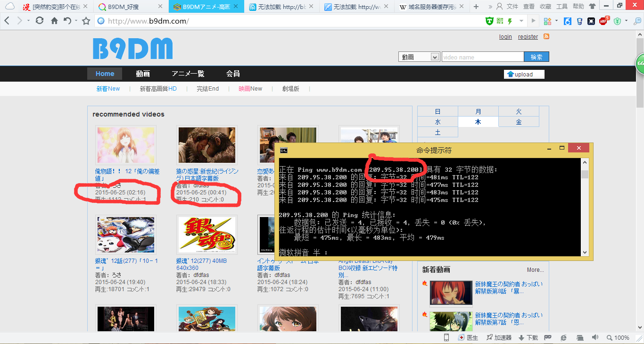Open the 動画 category dropdown by search box
The image size is (644, 344).
click(419, 57)
